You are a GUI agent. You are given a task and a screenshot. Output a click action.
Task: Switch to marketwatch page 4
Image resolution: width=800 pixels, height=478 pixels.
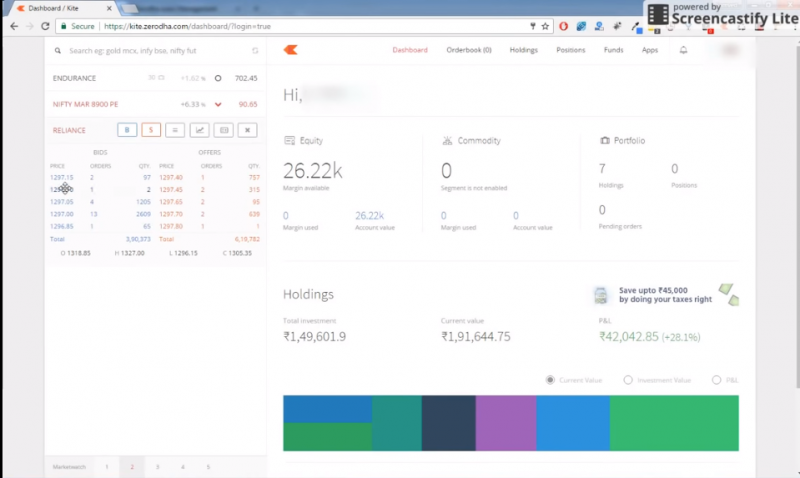pyautogui.click(x=183, y=467)
